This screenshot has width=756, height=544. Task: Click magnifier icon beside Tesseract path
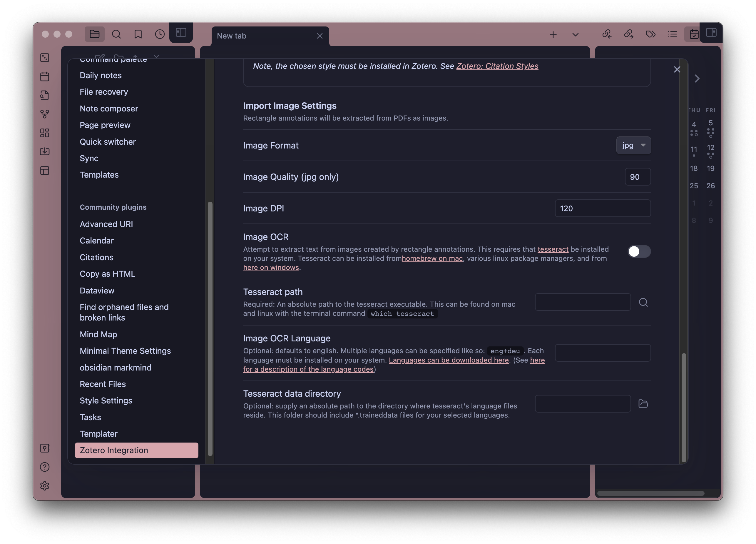pos(643,302)
